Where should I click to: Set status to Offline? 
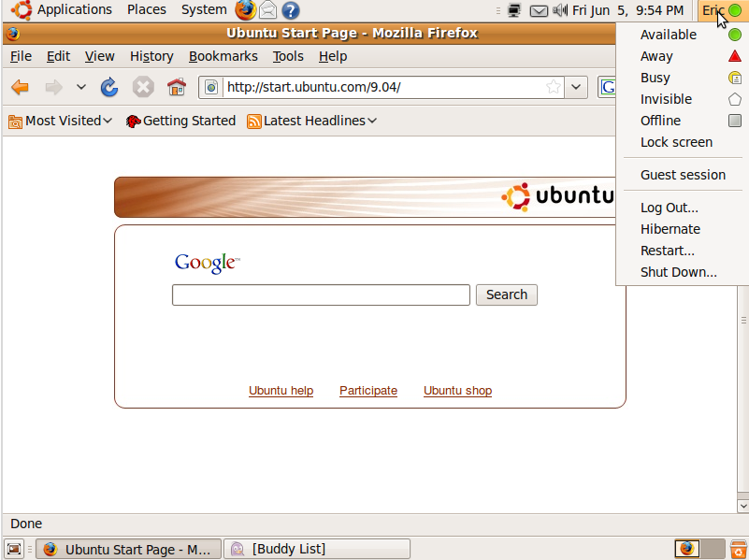coord(682,121)
